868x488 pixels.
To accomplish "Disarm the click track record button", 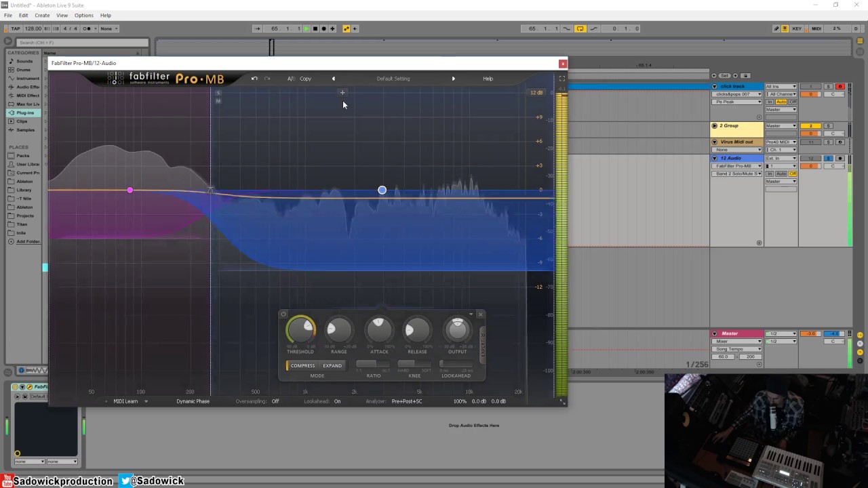I will pyautogui.click(x=840, y=87).
